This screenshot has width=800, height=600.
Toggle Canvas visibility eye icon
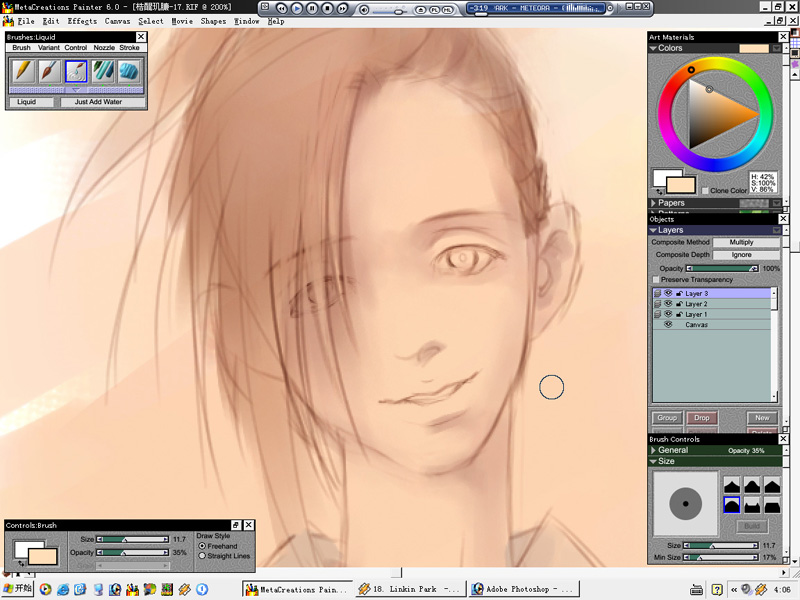(668, 324)
